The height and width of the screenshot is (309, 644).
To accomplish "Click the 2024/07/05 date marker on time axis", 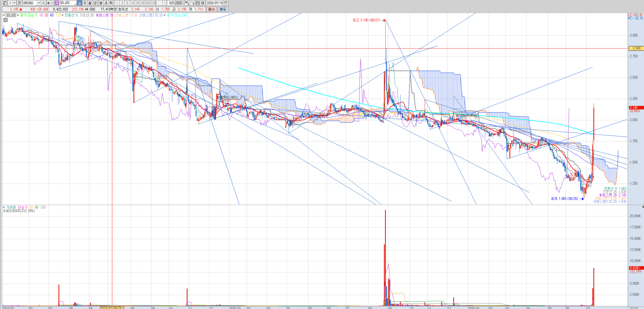I will [x=112, y=308].
